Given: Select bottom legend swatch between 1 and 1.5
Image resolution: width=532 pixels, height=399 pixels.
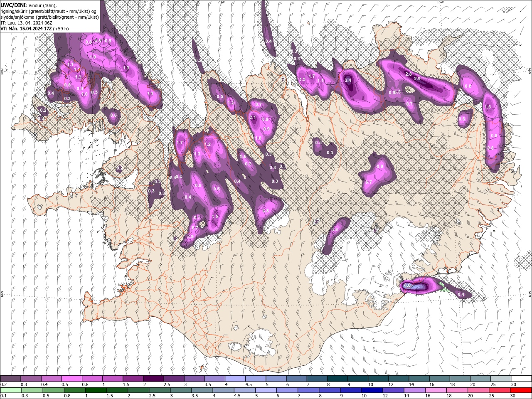Looking at the screenshot, I should [x=96, y=390].
